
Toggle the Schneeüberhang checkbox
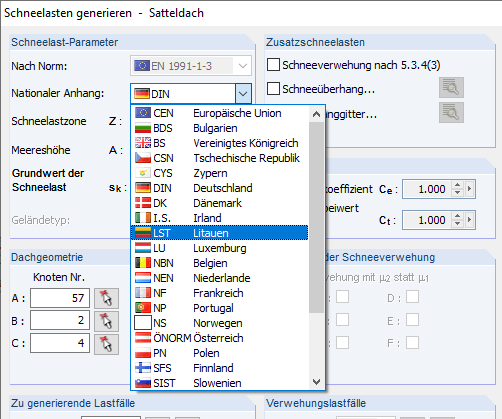tap(273, 89)
